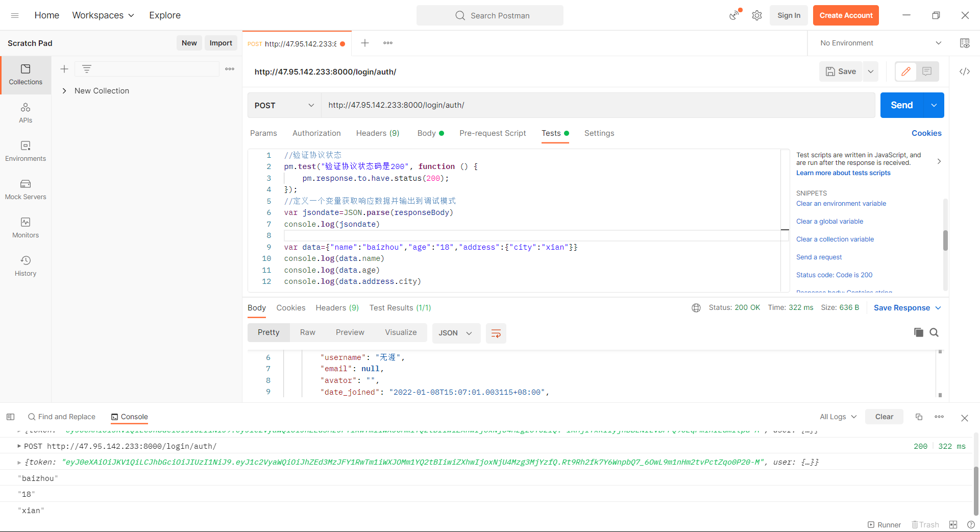The height and width of the screenshot is (532, 980).
Task: Toggle line wrap in response
Action: (496, 333)
